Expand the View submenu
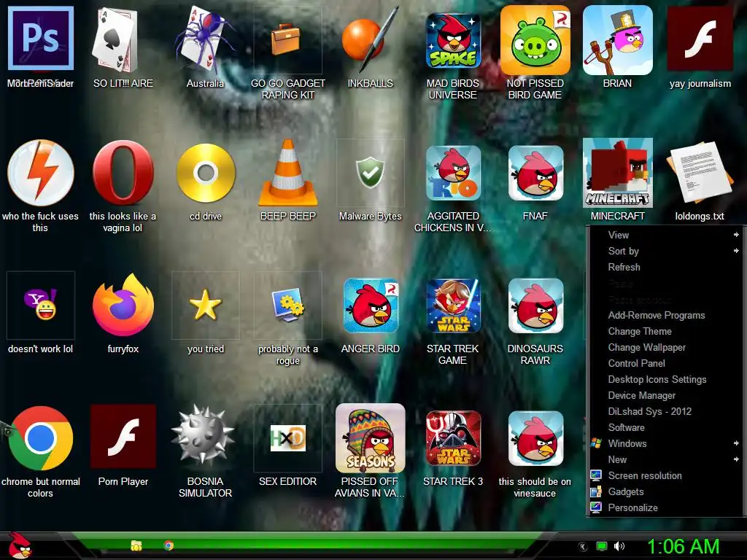The width and height of the screenshot is (747, 560). 665,235
